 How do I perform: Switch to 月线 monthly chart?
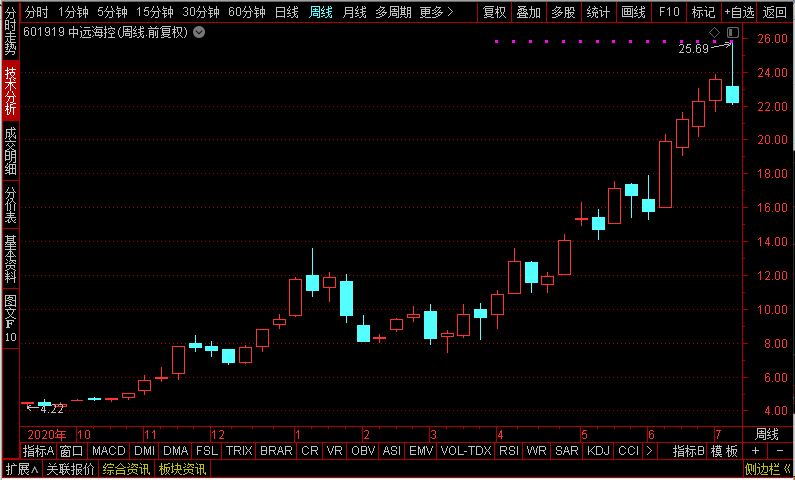point(354,12)
